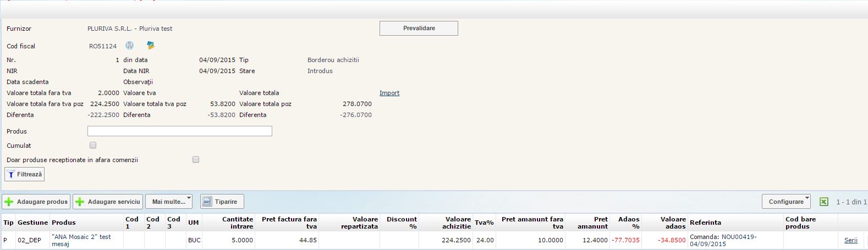The image size is (868, 250).
Task: Click the Tiparire printer button
Action: pos(222,202)
